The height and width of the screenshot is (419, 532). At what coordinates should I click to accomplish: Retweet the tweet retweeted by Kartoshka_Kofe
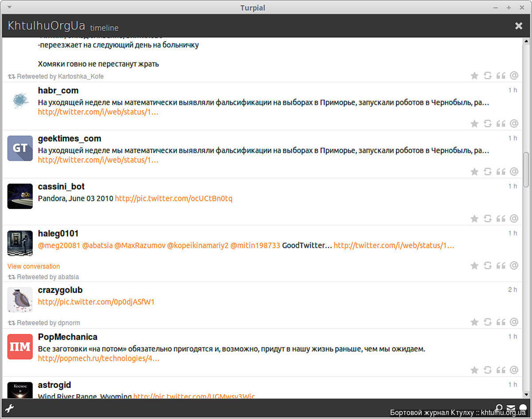[488, 75]
